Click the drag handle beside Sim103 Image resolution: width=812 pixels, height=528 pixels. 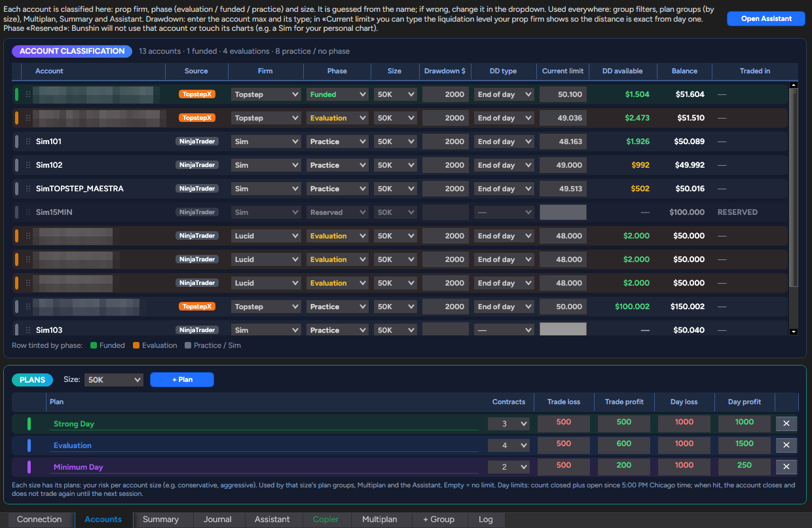(28, 330)
